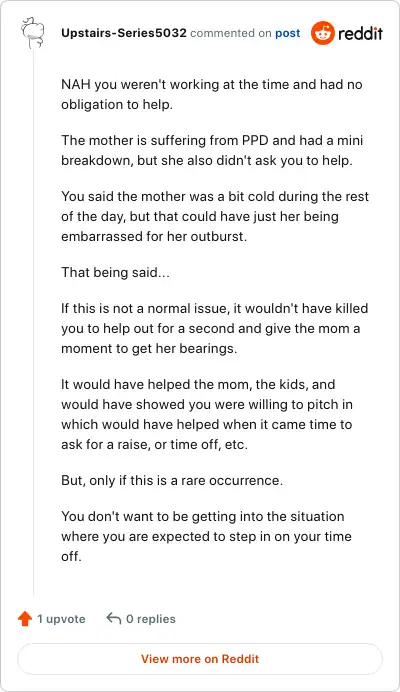The height and width of the screenshot is (692, 400).
Task: Click the orange Reddit Snoo logo icon
Action: click(x=323, y=33)
